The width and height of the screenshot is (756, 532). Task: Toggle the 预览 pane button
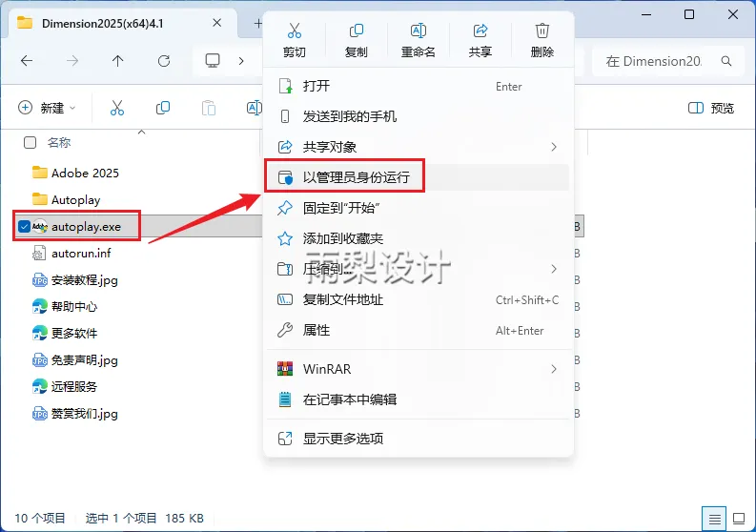(x=711, y=108)
